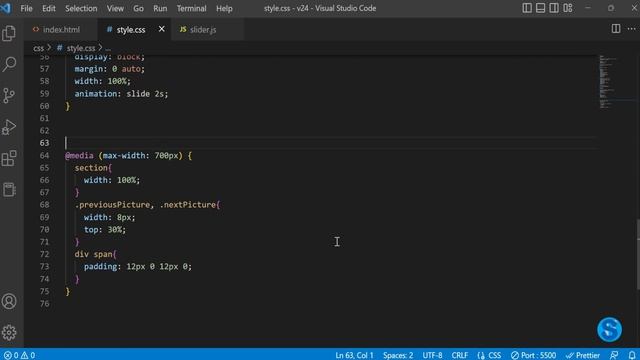Open Source Control view
This screenshot has height=360, width=640.
pyautogui.click(x=9, y=96)
